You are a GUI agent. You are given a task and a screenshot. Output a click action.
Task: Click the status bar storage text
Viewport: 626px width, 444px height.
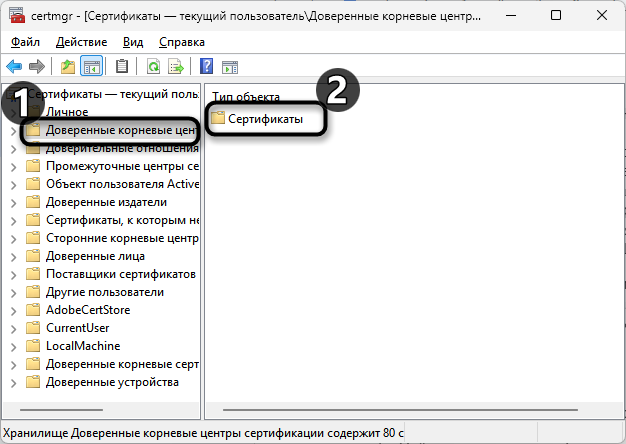click(203, 433)
